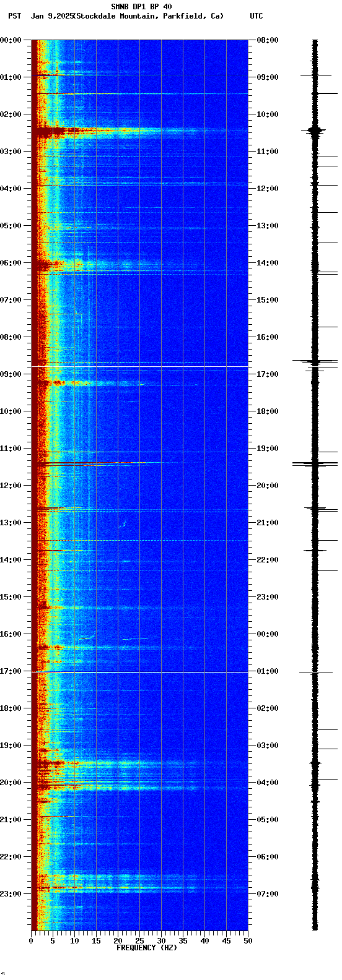Click the title text SMNB DP1 BP 40
The image size is (342, 980).
coord(141,7)
